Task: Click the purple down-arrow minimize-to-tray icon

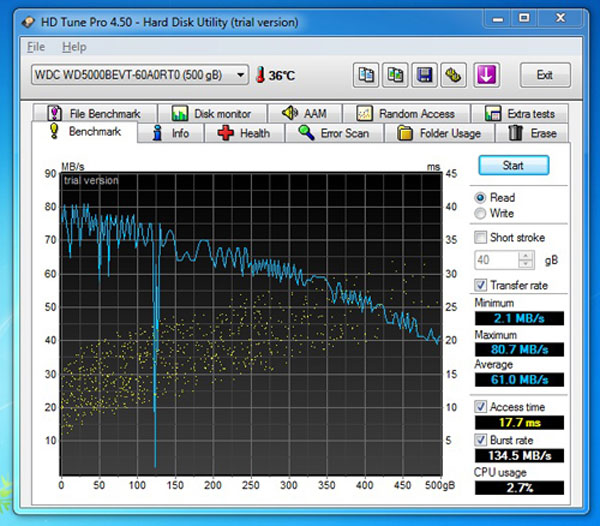Action: pos(487,75)
